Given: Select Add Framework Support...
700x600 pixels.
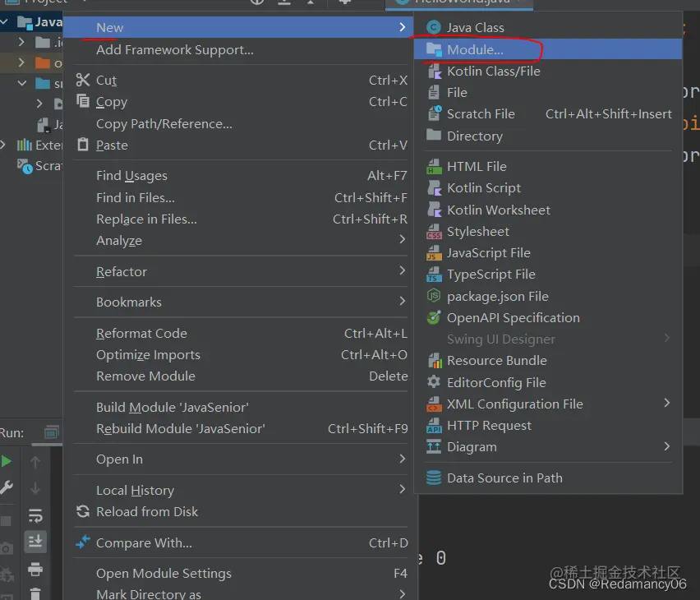Looking at the screenshot, I should tap(174, 49).
